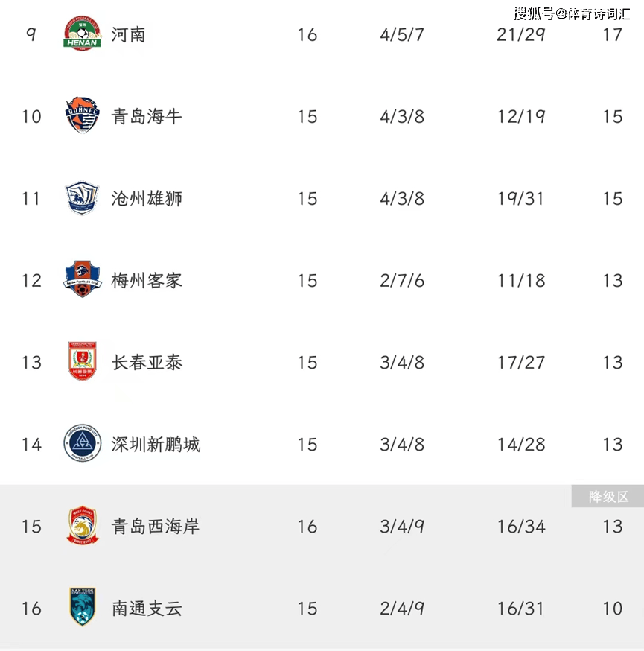Open the 青岛西海岸 team name

pos(156,527)
